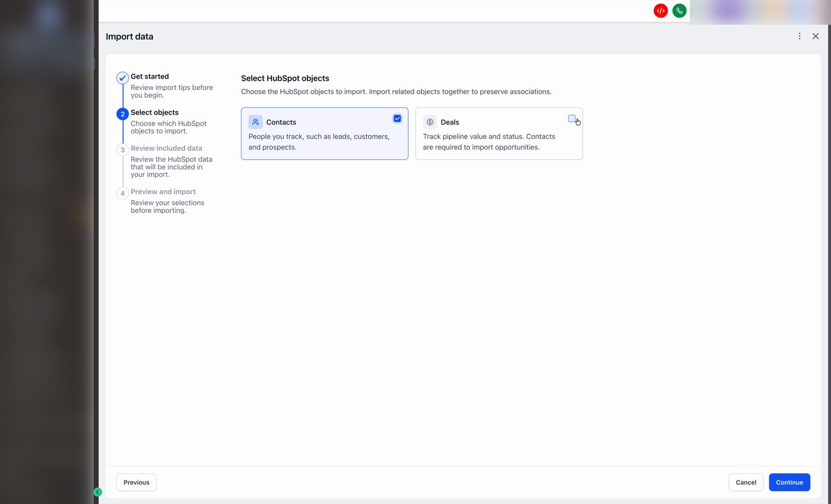
Task: Click the green collapse arrow at bottom left
Action: (98, 492)
